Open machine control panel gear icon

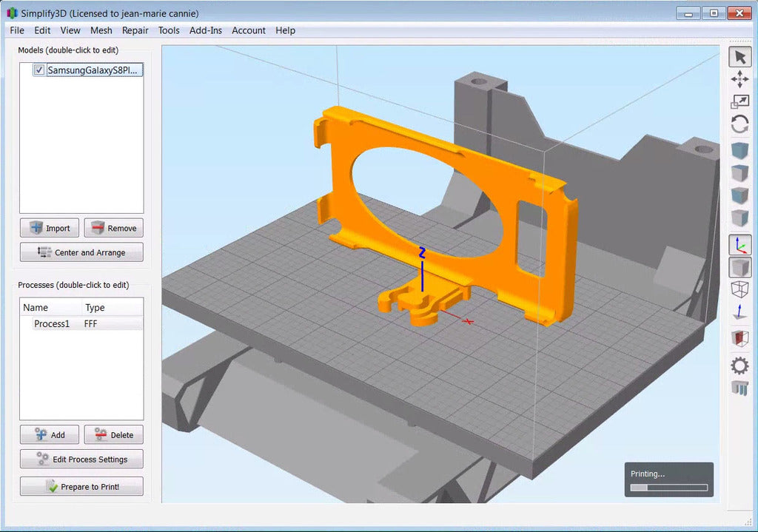click(x=739, y=366)
